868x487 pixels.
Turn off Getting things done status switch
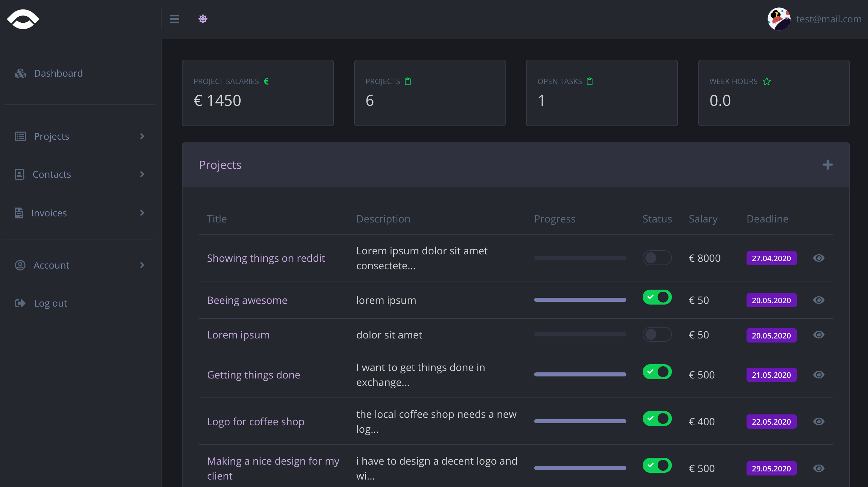(x=657, y=372)
